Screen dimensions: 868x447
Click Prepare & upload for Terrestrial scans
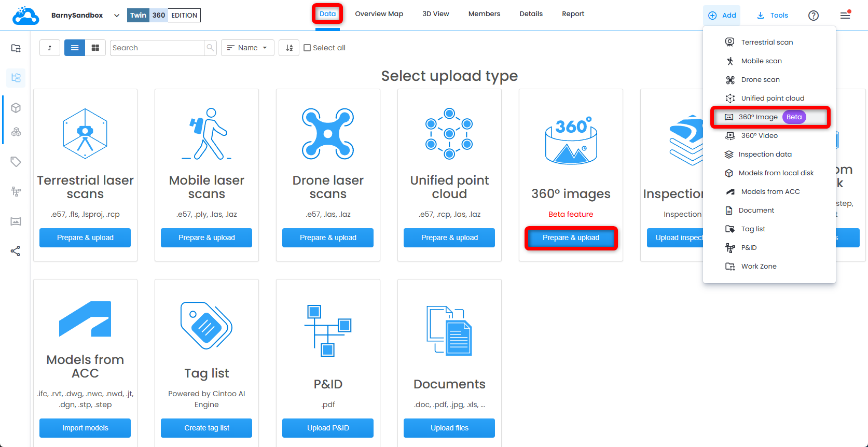[x=85, y=238]
